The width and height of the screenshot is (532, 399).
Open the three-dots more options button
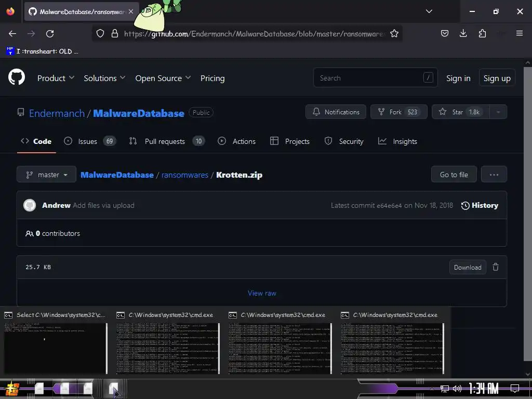coord(494,175)
